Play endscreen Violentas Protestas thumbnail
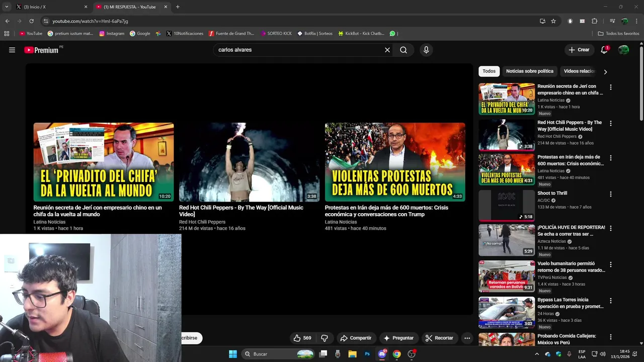 395,162
